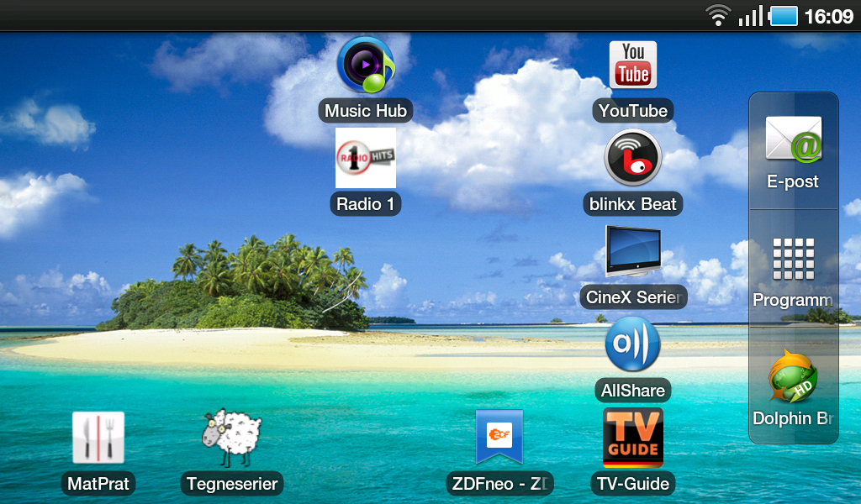Tap the "AllShare" label text
The height and width of the screenshot is (504, 861).
pos(633,391)
